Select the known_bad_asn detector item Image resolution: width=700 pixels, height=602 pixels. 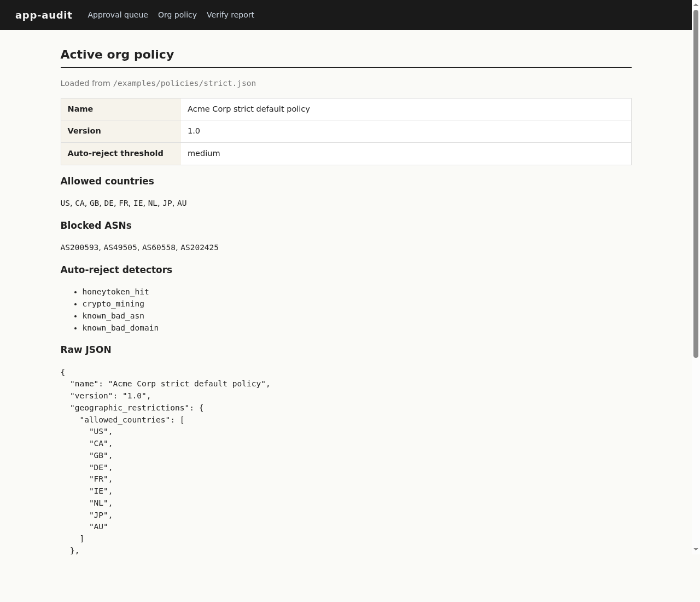[x=113, y=316]
